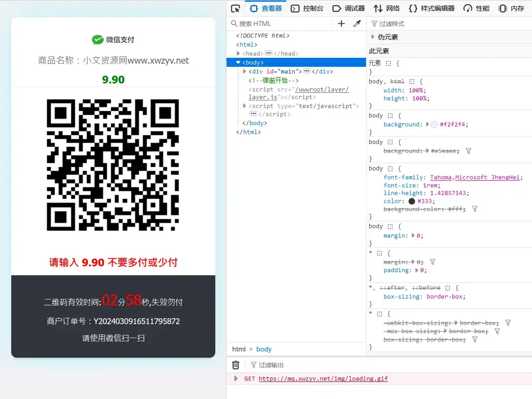
Task: Open the 性能 performance tab
Action: coord(476,9)
